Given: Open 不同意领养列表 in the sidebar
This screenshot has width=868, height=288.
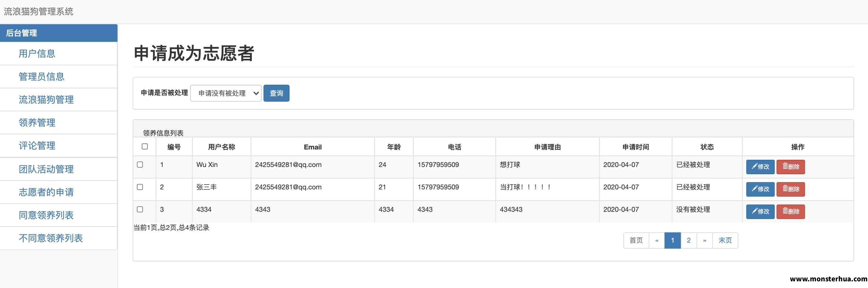Looking at the screenshot, I should pos(59,238).
